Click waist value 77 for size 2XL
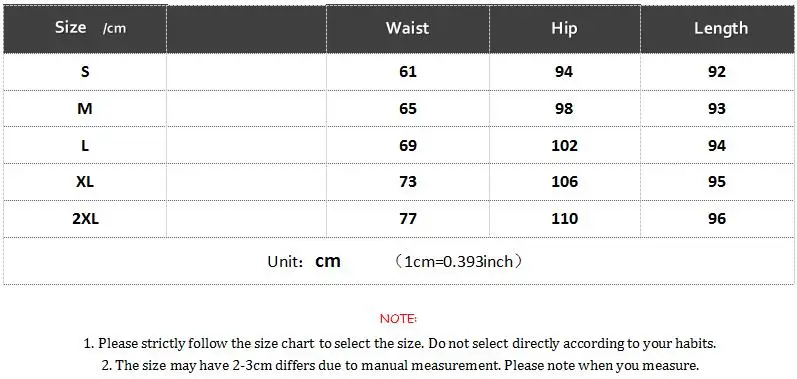 click(408, 219)
